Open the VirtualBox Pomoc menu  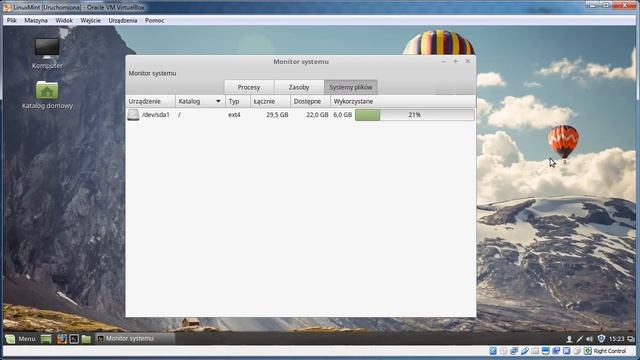[x=154, y=20]
